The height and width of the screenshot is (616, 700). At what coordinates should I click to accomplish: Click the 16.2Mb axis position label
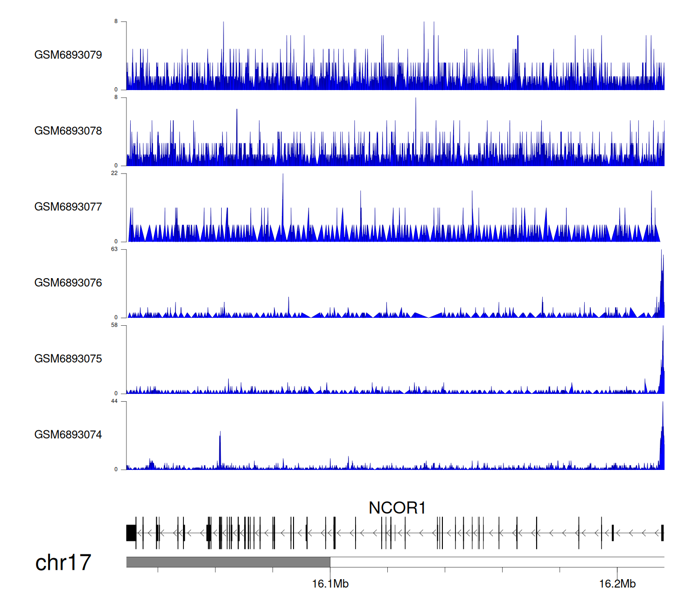[617, 584]
